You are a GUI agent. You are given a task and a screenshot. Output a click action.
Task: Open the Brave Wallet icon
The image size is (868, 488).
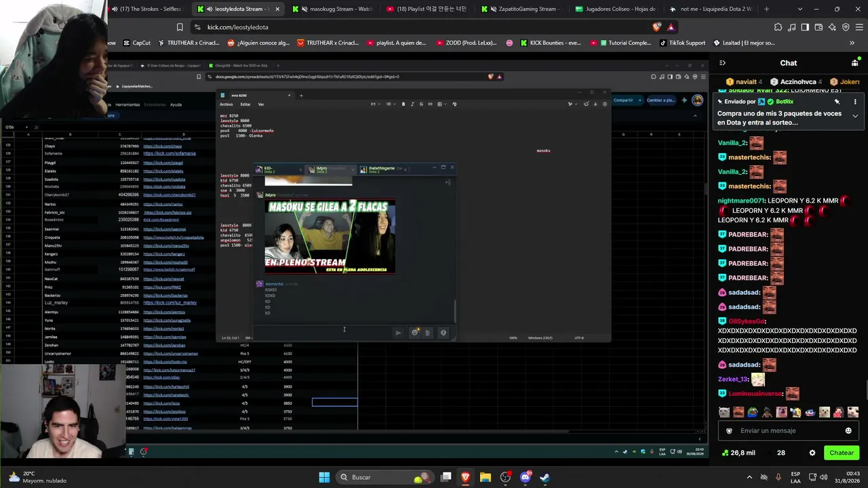[818, 27]
